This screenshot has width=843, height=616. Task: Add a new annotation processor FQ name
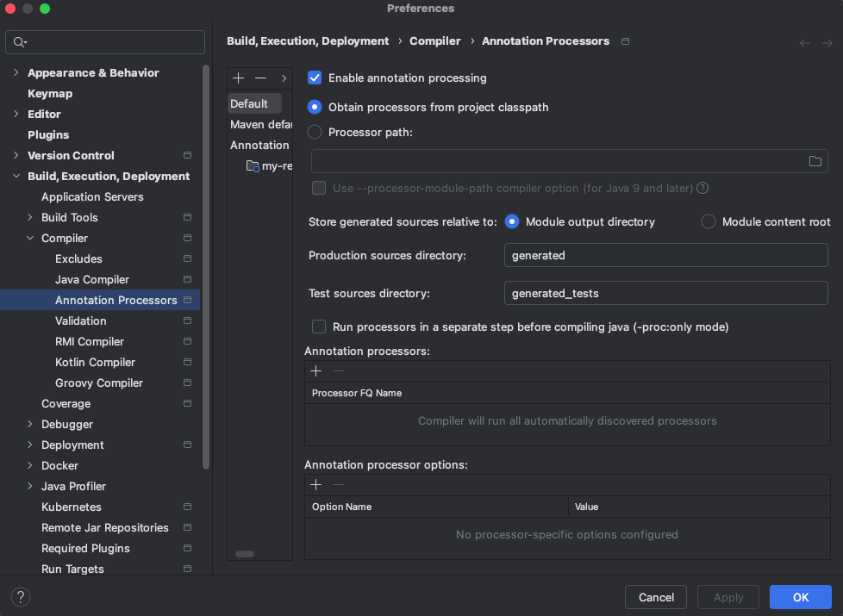click(316, 370)
